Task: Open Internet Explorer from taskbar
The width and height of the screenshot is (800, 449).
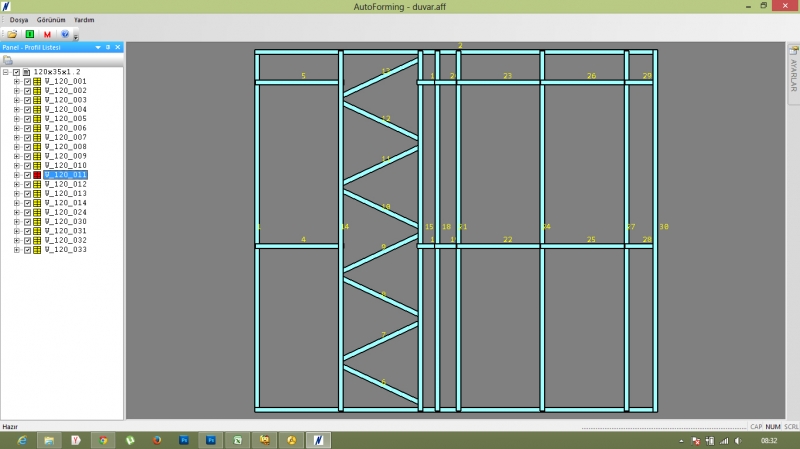Action: (22, 440)
